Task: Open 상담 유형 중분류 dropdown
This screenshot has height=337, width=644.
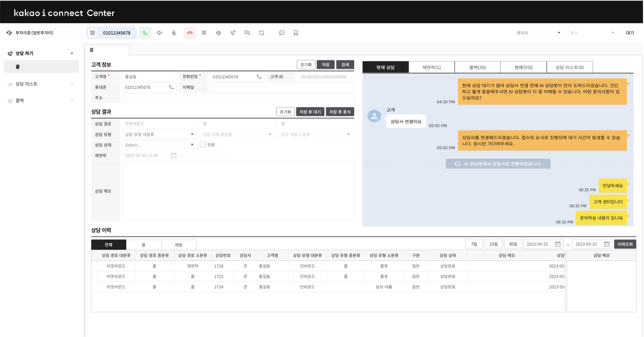Action: pos(238,134)
